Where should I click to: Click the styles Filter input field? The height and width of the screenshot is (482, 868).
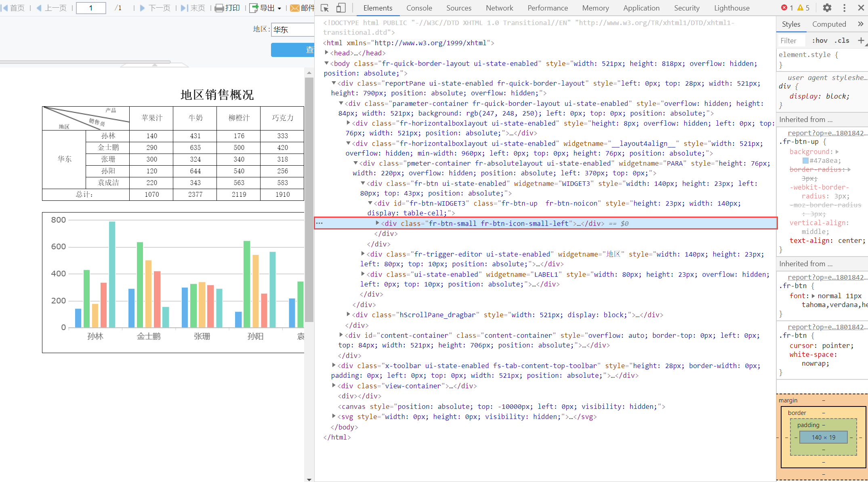pos(791,40)
